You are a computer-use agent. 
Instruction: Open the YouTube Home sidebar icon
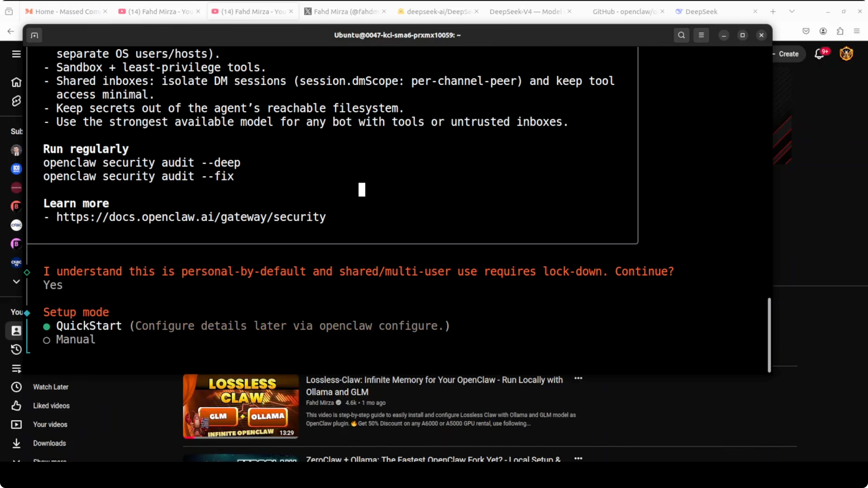point(16,82)
